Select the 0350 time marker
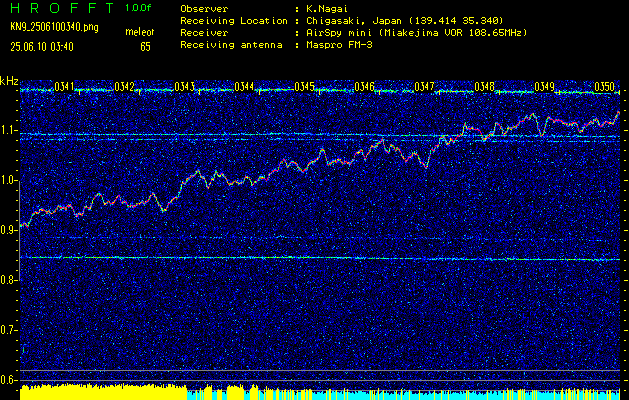The width and height of the screenshot is (629, 400). [604, 86]
